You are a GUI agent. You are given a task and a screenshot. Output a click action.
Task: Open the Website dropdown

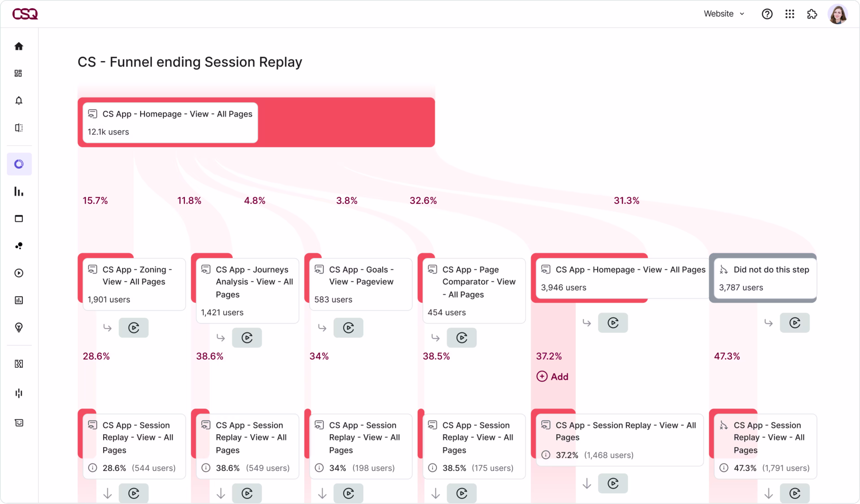click(723, 14)
